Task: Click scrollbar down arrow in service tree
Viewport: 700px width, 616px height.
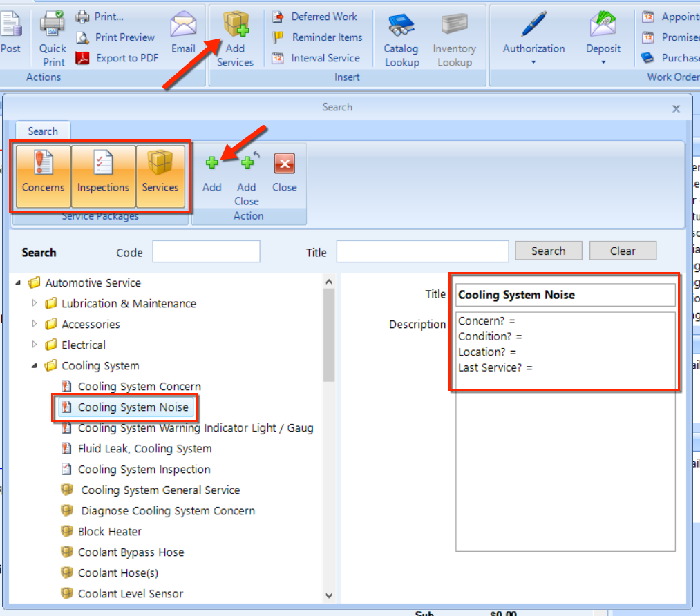Action: pos(329,595)
